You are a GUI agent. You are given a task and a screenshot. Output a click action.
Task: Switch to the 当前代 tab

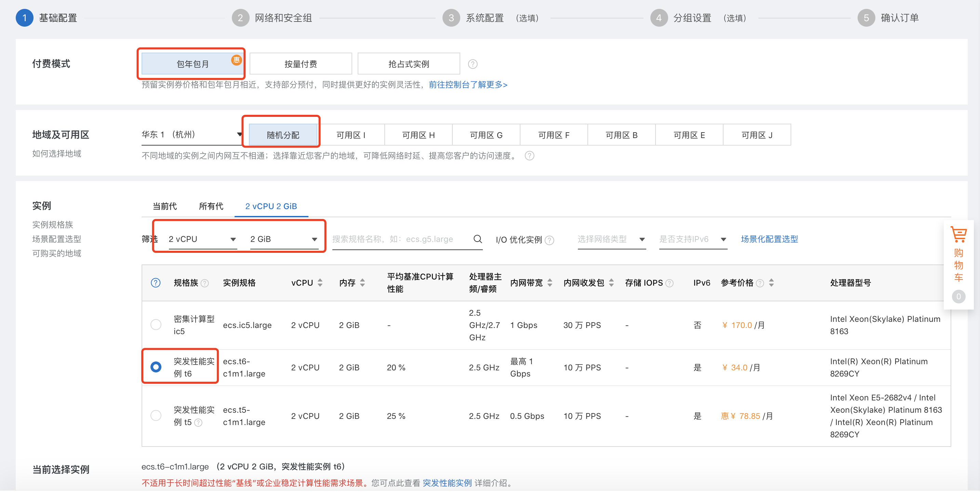click(x=165, y=206)
